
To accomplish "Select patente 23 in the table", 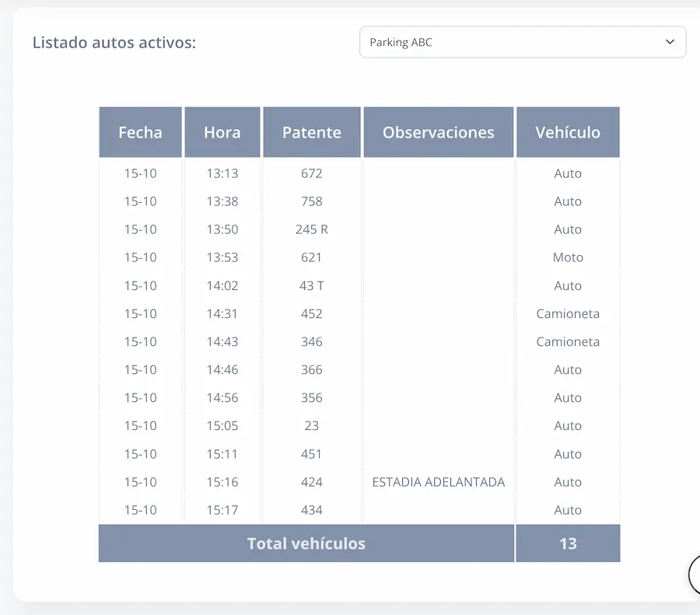I will tap(311, 426).
